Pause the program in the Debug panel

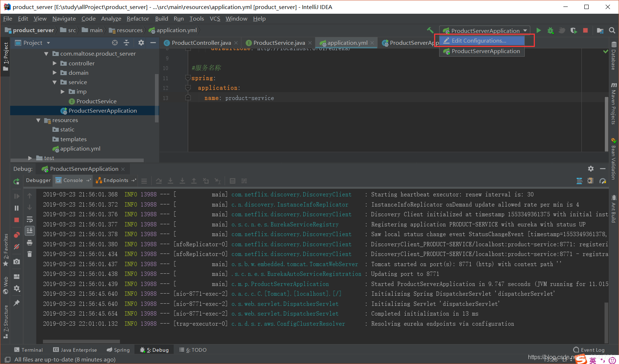pyautogui.click(x=17, y=208)
